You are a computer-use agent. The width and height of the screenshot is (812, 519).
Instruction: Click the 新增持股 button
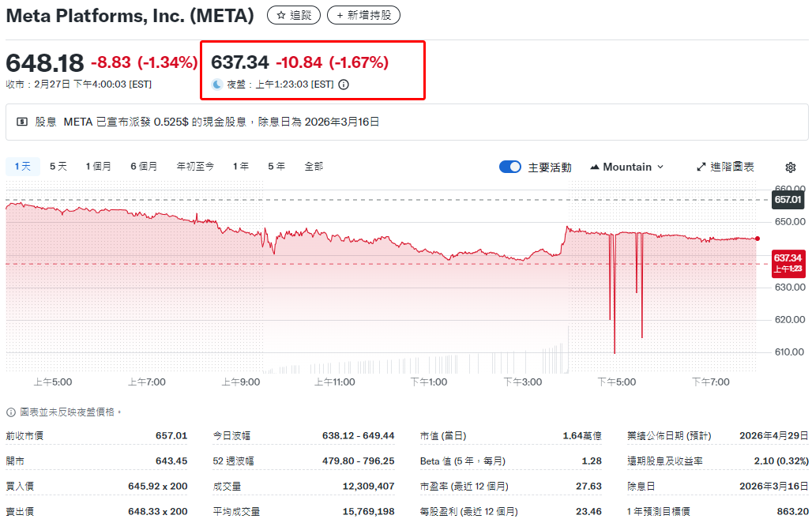pos(363,14)
